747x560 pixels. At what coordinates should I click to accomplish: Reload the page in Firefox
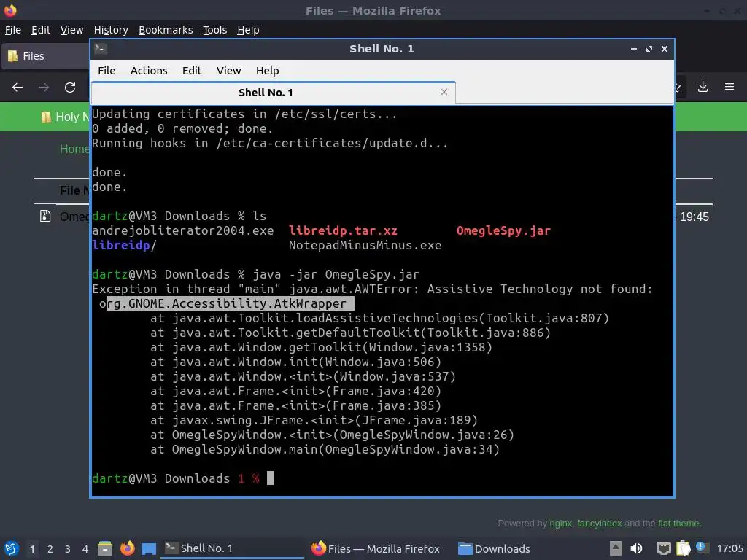point(70,87)
